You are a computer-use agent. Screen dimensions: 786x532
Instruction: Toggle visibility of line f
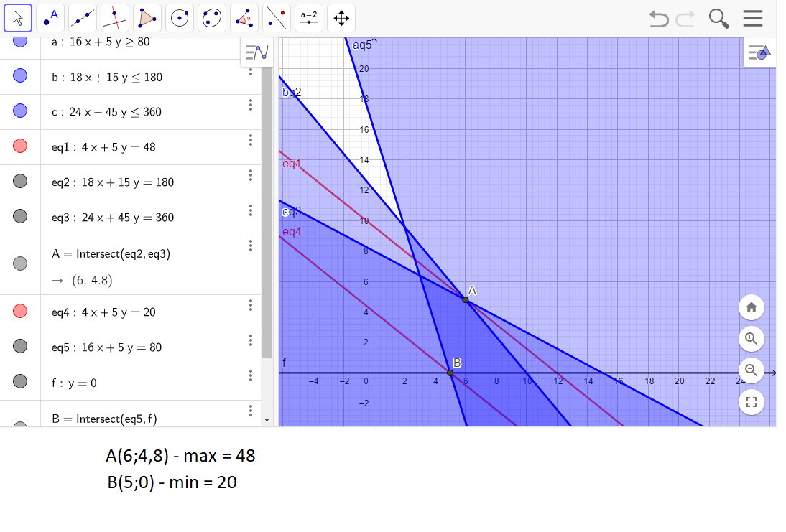click(20, 381)
